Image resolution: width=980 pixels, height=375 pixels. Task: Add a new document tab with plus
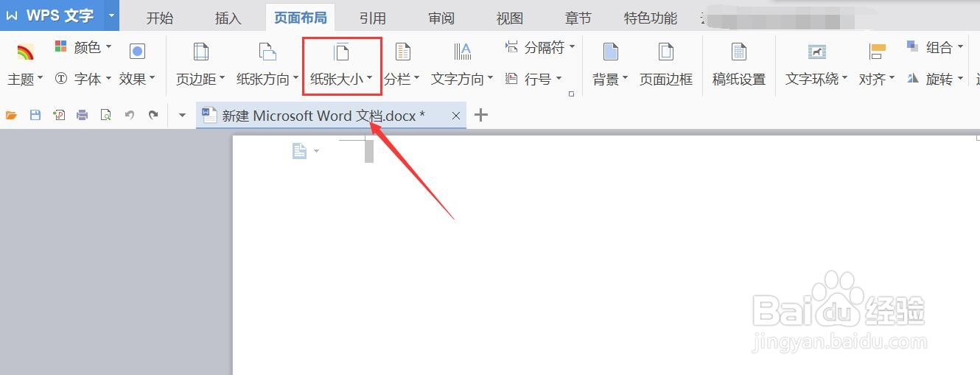coord(481,115)
